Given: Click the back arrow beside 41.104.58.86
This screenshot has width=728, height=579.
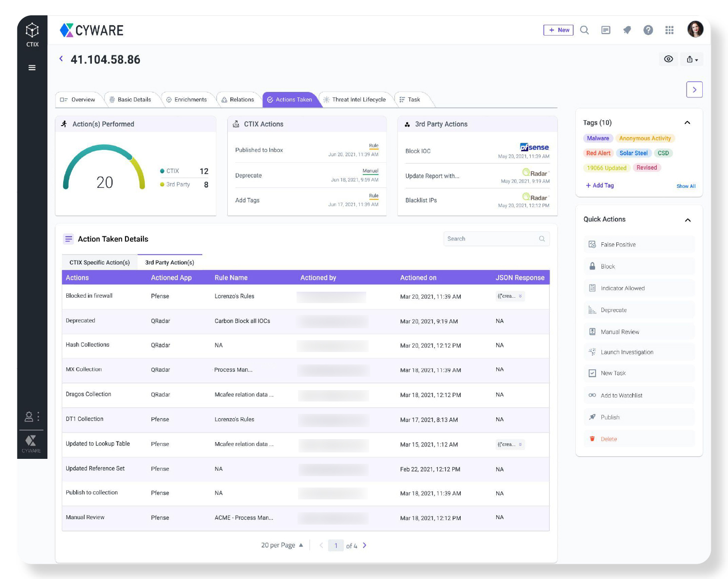Looking at the screenshot, I should click(x=61, y=59).
